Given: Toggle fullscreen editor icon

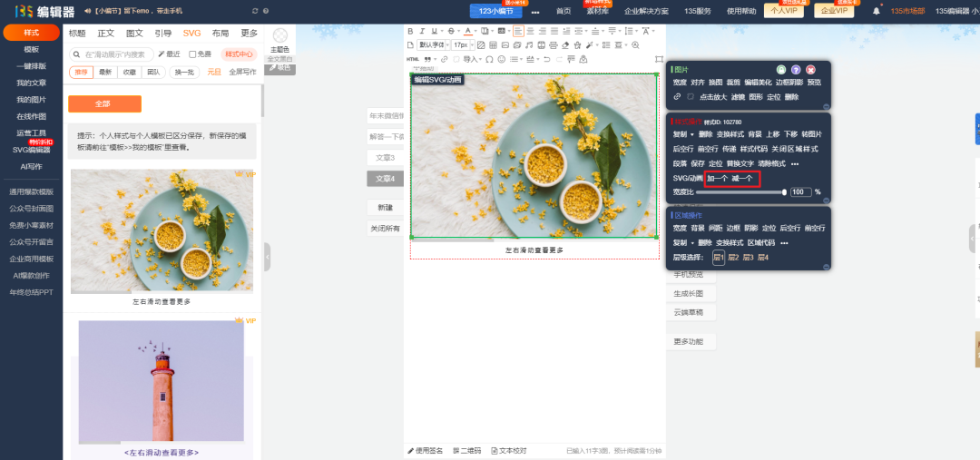Looking at the screenshot, I should tap(659, 59).
